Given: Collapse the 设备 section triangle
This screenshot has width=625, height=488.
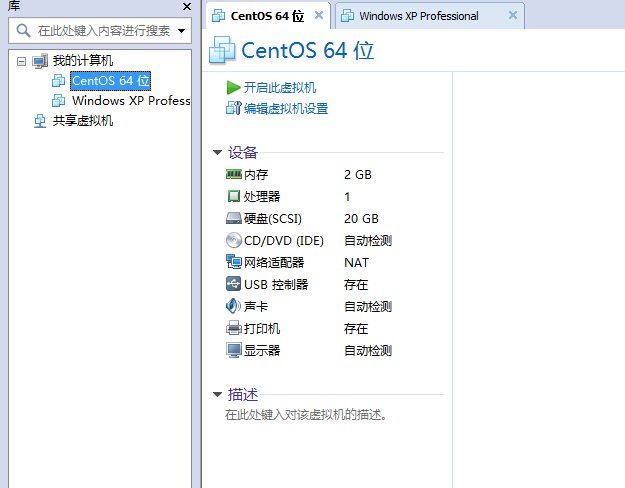Looking at the screenshot, I should [217, 152].
